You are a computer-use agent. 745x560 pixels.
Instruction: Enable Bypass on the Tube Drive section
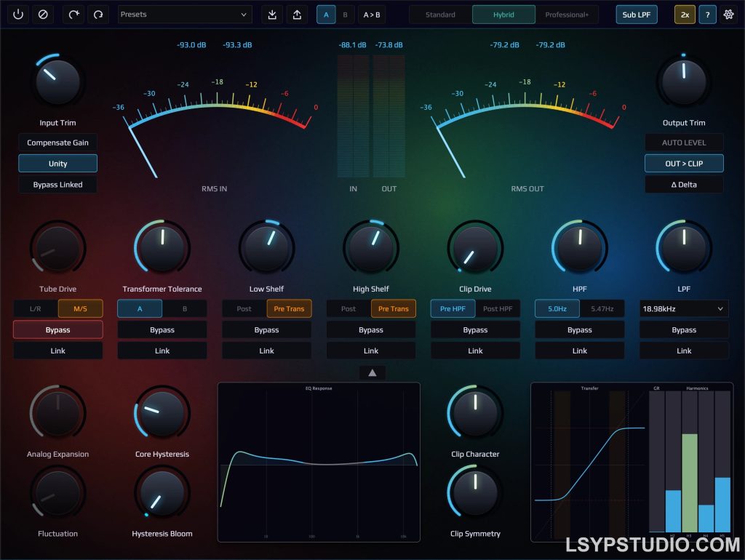click(x=57, y=329)
